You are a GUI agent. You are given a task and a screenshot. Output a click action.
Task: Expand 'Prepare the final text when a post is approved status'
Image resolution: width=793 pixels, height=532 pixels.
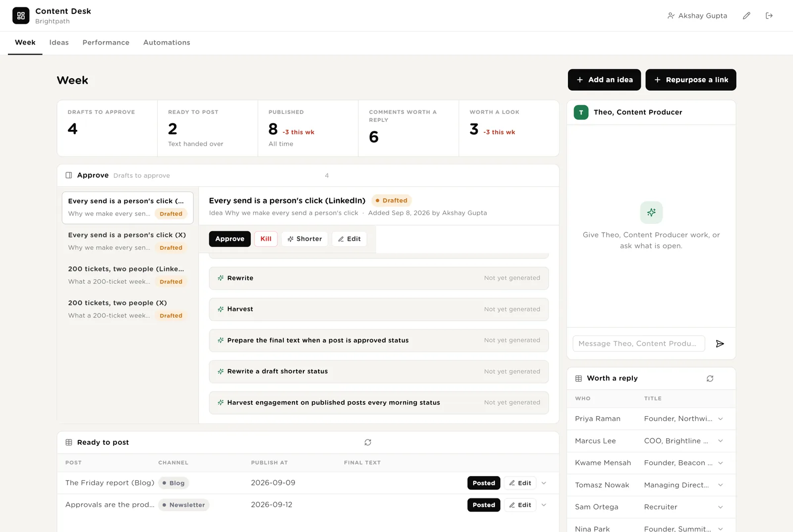(379, 340)
